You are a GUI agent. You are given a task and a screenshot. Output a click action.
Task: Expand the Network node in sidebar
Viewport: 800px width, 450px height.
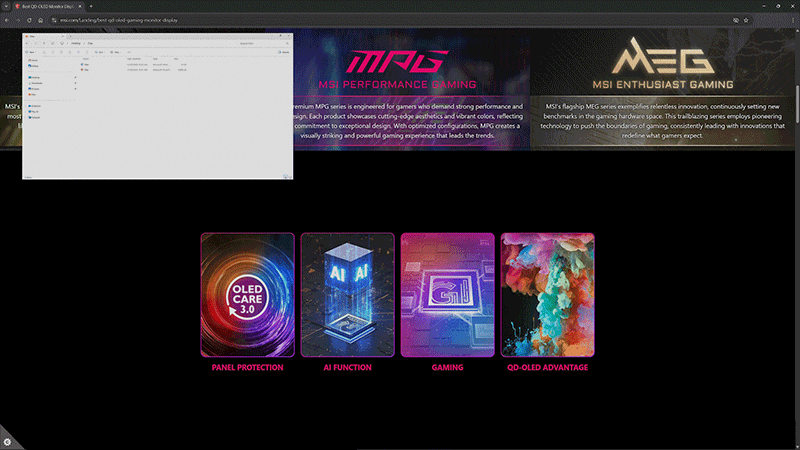coord(26,117)
